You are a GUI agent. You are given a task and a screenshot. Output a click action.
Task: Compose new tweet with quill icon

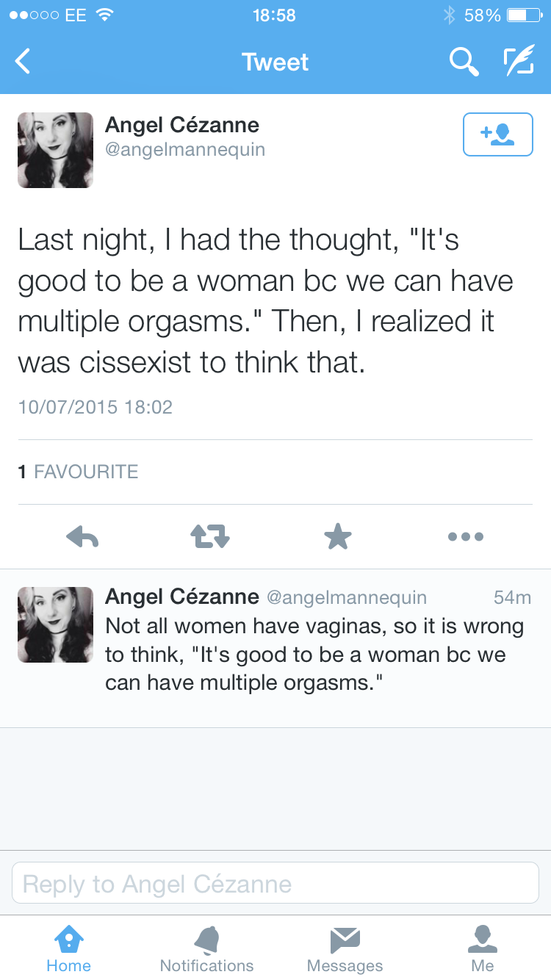519,62
